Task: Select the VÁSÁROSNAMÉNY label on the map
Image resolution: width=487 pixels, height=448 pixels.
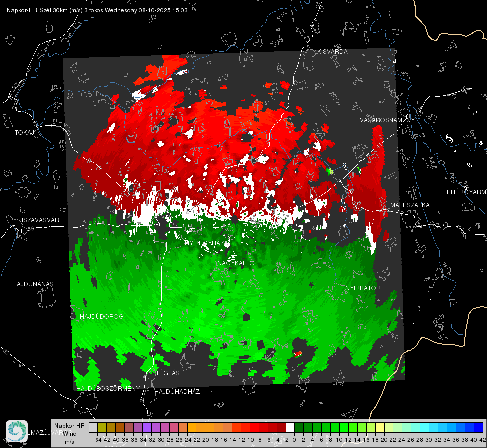Action: pos(388,120)
